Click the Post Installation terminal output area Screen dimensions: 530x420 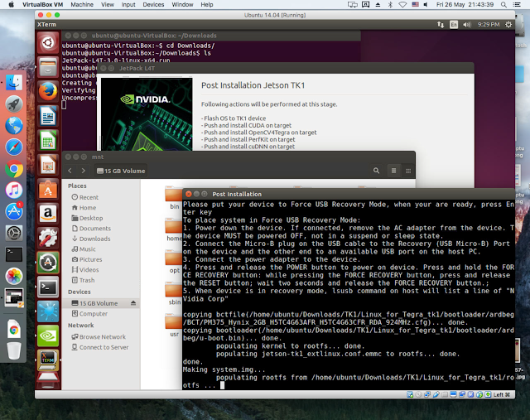tap(348, 294)
